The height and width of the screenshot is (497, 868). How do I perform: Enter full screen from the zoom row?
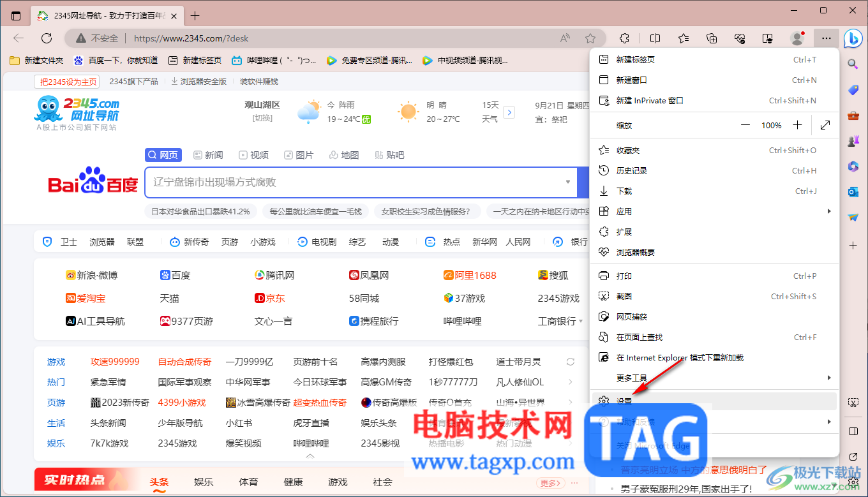point(825,125)
